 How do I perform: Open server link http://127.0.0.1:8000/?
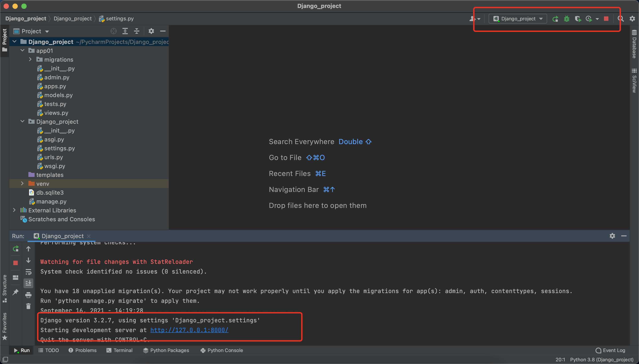pyautogui.click(x=189, y=330)
